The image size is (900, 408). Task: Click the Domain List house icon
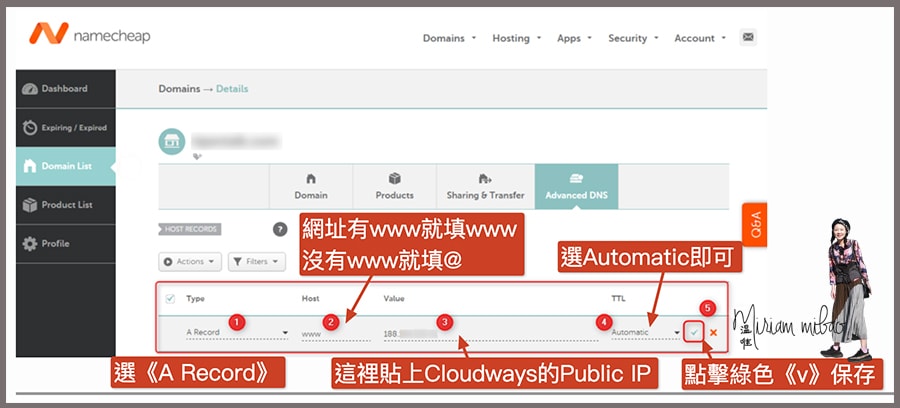pyautogui.click(x=29, y=166)
